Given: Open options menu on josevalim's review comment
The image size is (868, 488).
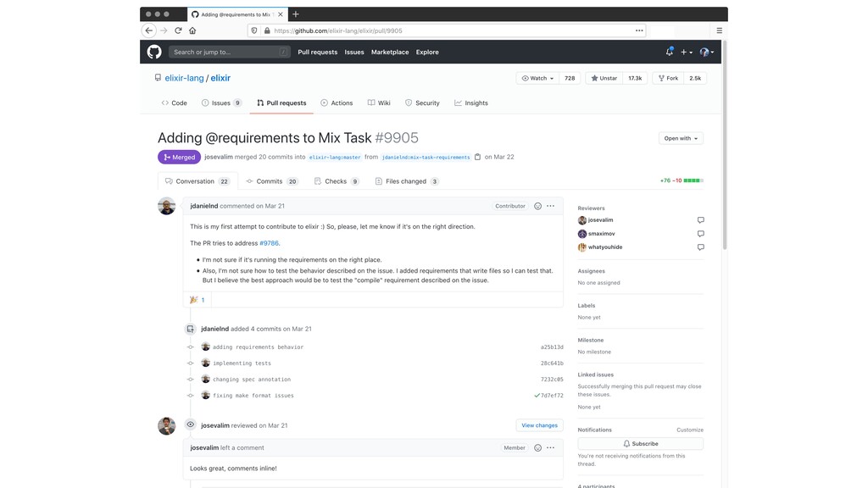Looking at the screenshot, I should [550, 447].
